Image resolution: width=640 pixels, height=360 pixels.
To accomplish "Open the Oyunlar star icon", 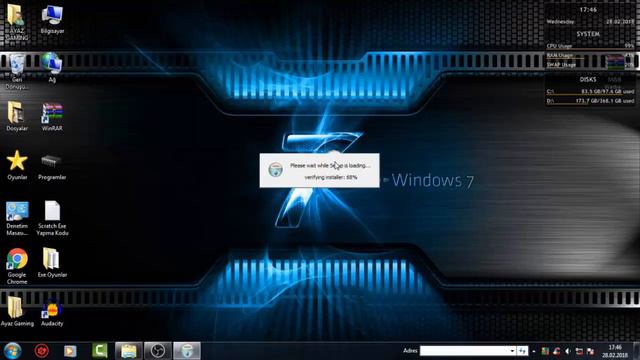I will click(x=17, y=165).
